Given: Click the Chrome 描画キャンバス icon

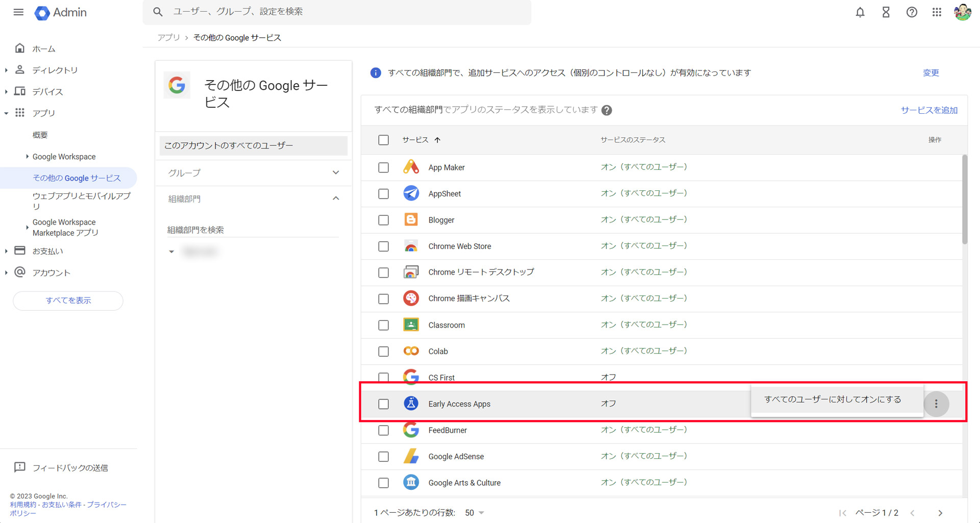Looking at the screenshot, I should coord(411,298).
